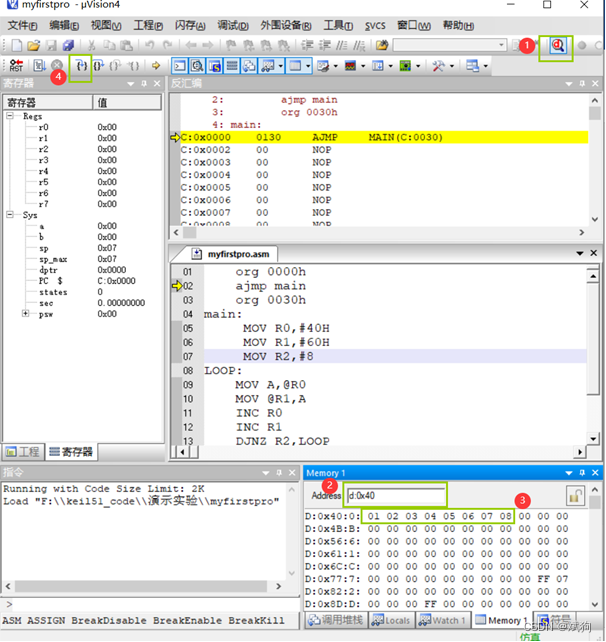606x642 pixels.
Task: Open the 调试 (Debug) menu
Action: tap(233, 26)
